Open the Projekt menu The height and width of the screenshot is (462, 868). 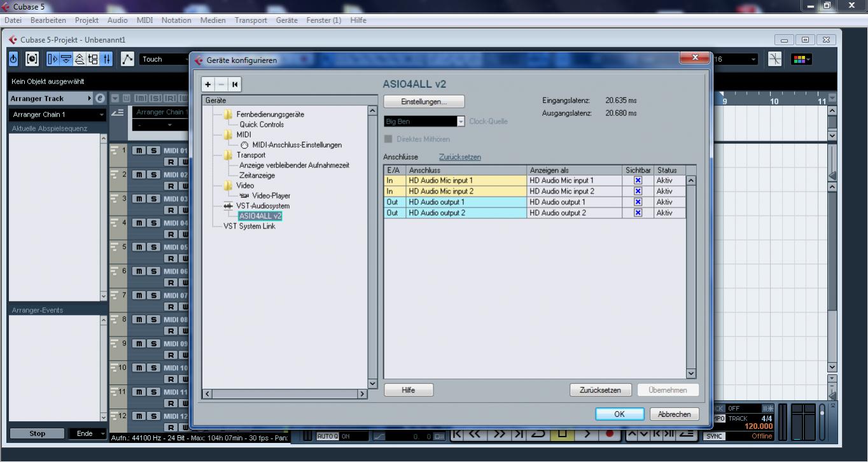pyautogui.click(x=87, y=20)
